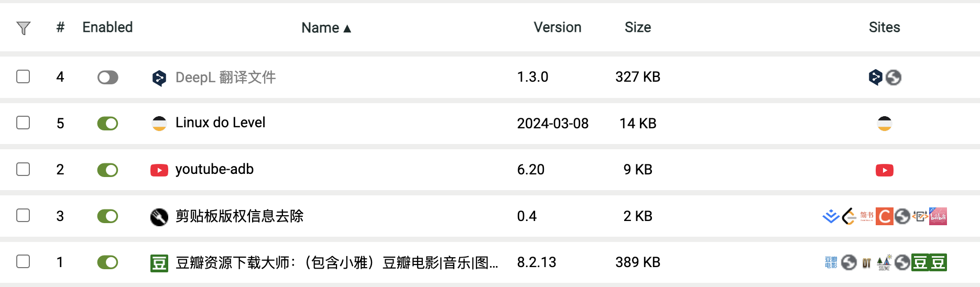This screenshot has width=980, height=287.
Task: Sort the list by Version column
Action: (x=557, y=27)
